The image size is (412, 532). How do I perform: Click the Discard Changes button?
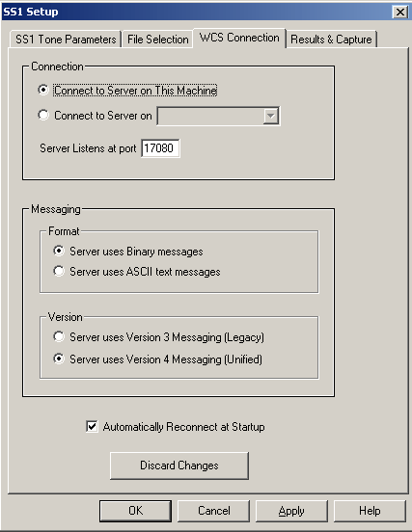[179, 465]
